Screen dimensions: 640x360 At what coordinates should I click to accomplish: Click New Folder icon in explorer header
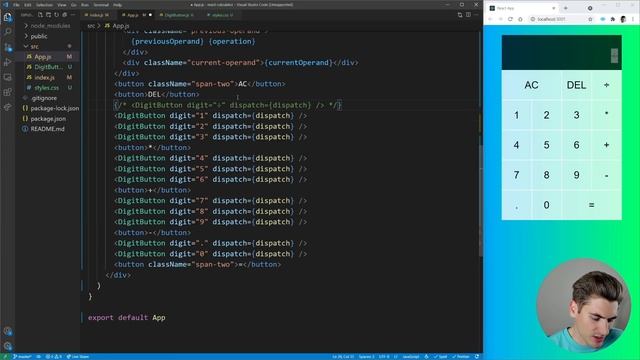pyautogui.click(x=48, y=15)
